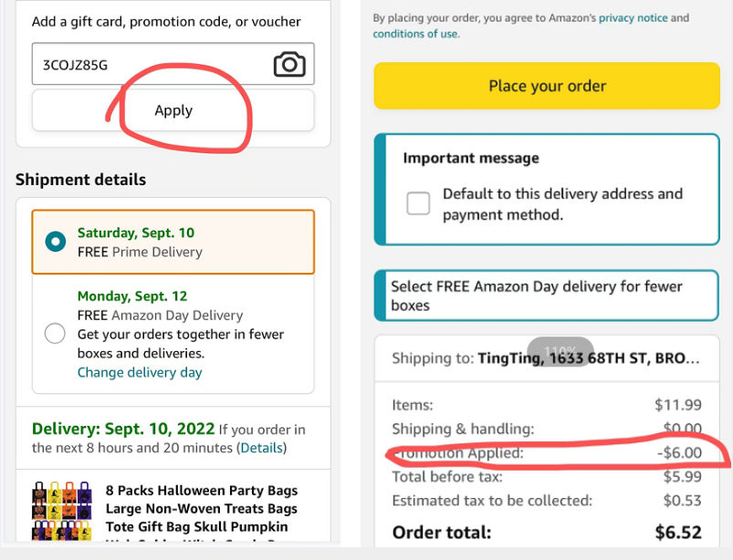Click the Promotion Applied line
This screenshot has width=733, height=560.
click(546, 453)
